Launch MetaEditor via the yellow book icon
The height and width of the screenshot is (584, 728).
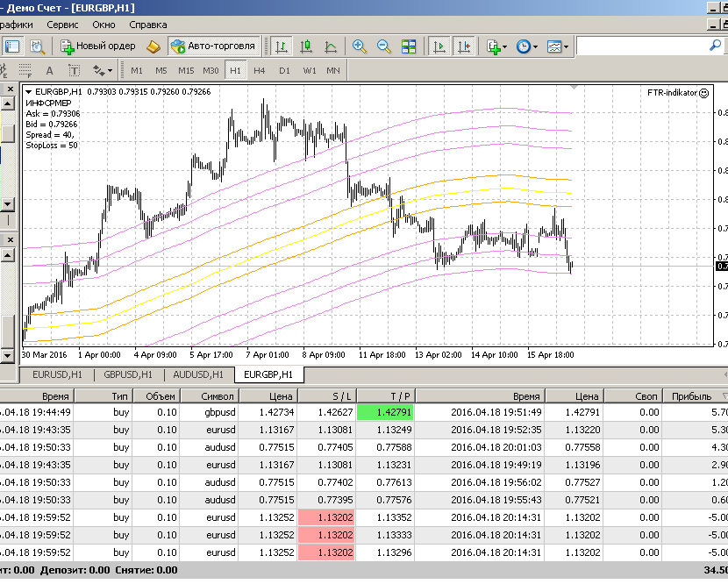coord(153,46)
